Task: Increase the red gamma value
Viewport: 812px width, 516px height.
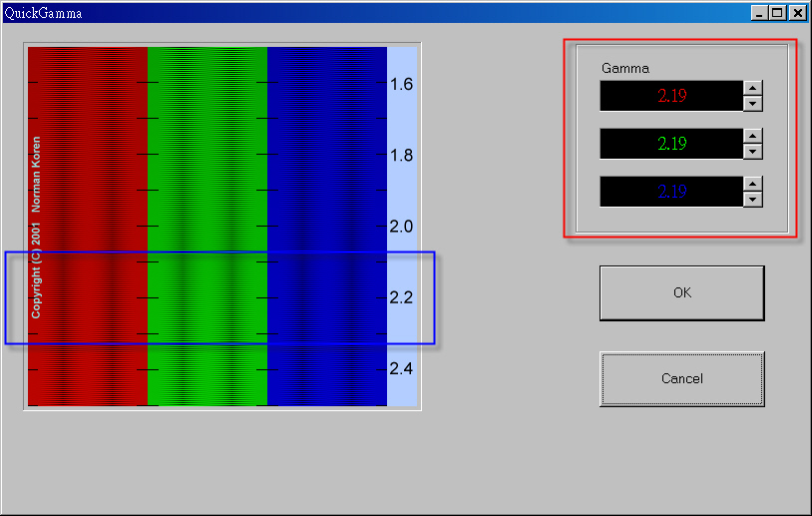Action: point(752,88)
